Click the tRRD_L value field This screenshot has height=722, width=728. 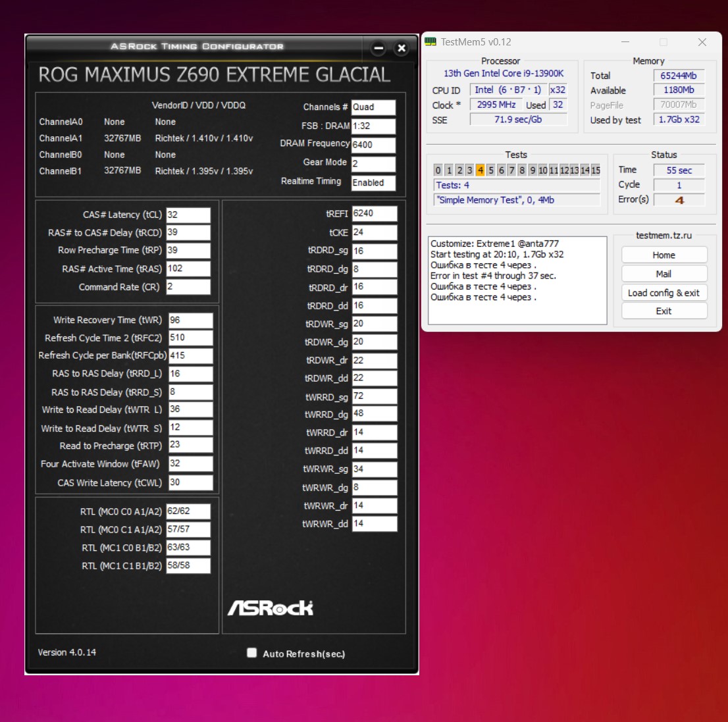[x=190, y=374]
